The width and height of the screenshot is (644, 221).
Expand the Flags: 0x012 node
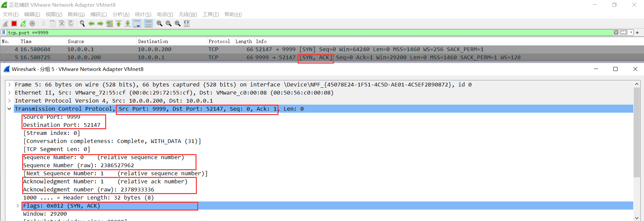(18, 206)
